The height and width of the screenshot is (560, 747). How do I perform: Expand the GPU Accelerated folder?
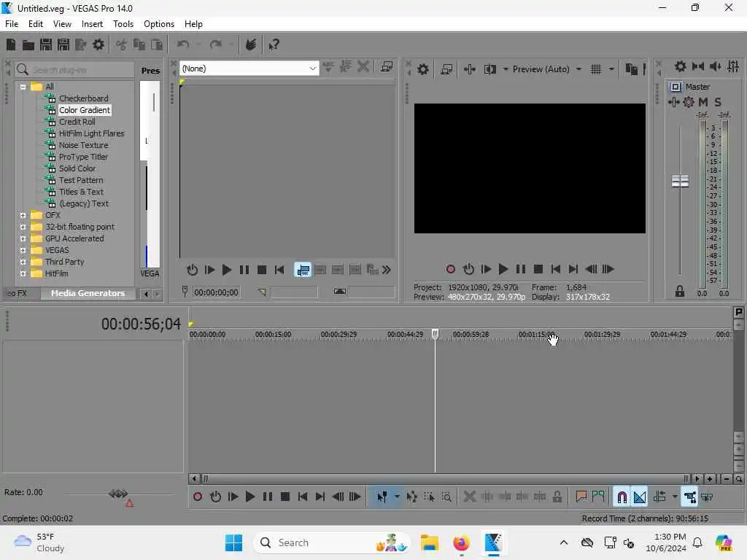(x=23, y=238)
